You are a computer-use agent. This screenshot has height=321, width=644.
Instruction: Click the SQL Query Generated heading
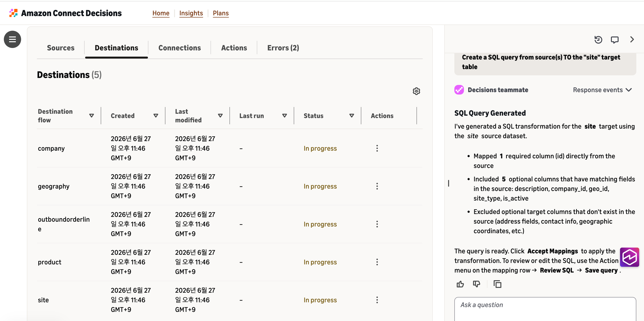pos(490,113)
